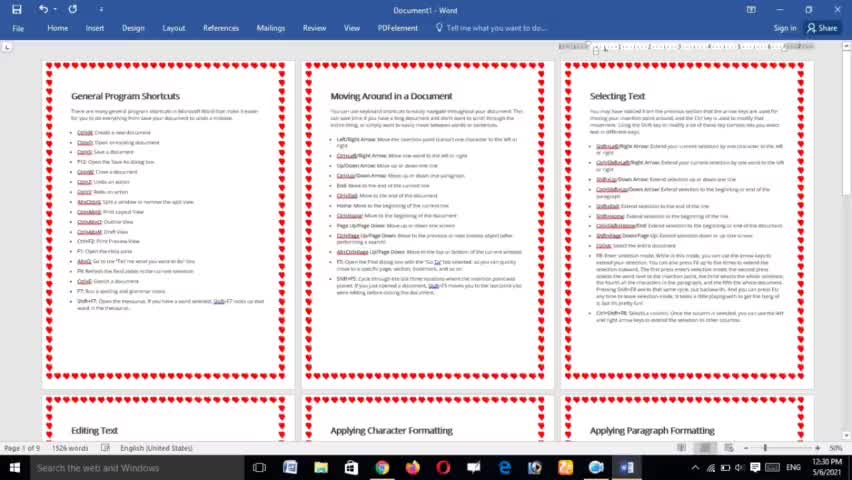Viewport: 852px width, 480px height.
Task: Open the PDFelement tab
Action: 398,28
